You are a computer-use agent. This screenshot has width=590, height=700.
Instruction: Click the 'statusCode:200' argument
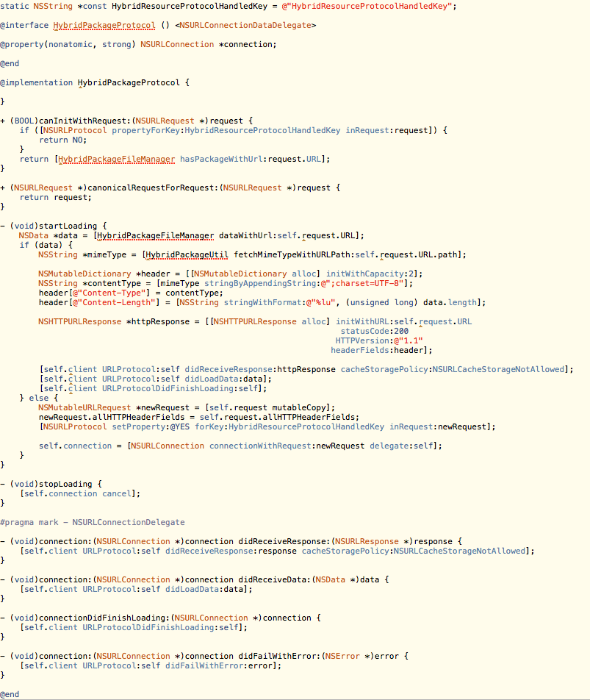(375, 331)
